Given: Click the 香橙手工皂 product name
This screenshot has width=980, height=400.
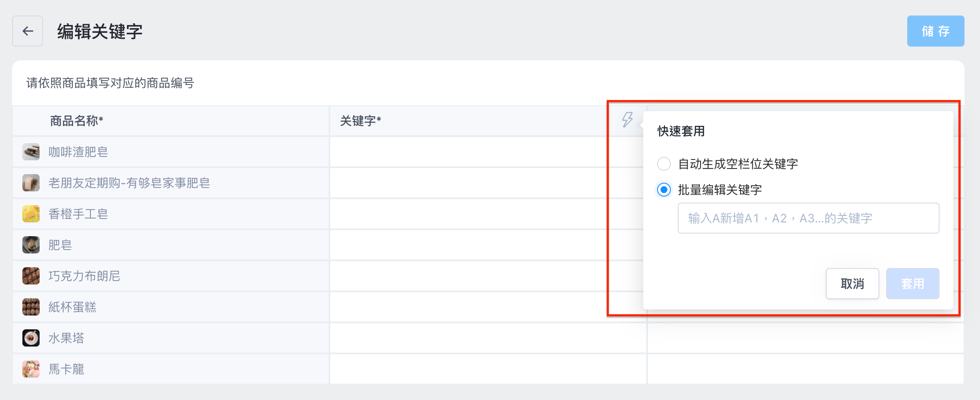Looking at the screenshot, I should (x=78, y=214).
